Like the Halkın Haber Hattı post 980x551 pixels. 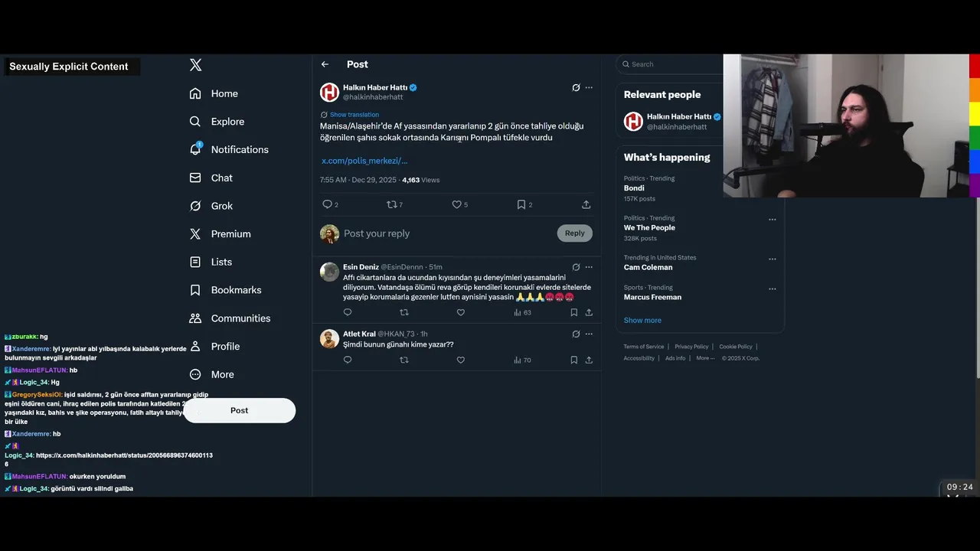(459, 204)
